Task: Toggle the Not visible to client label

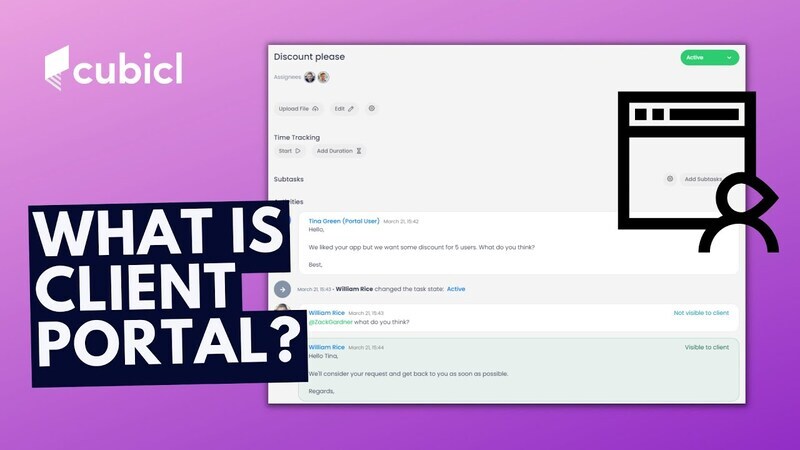Action: (701, 312)
